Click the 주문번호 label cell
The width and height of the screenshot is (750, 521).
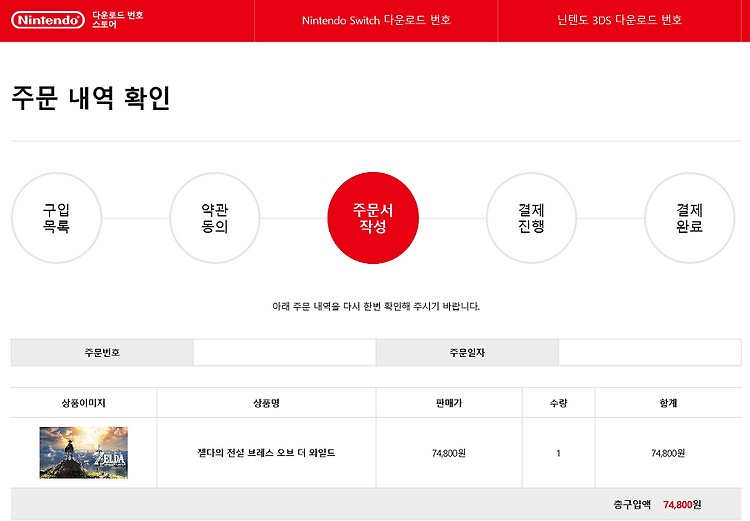point(102,353)
